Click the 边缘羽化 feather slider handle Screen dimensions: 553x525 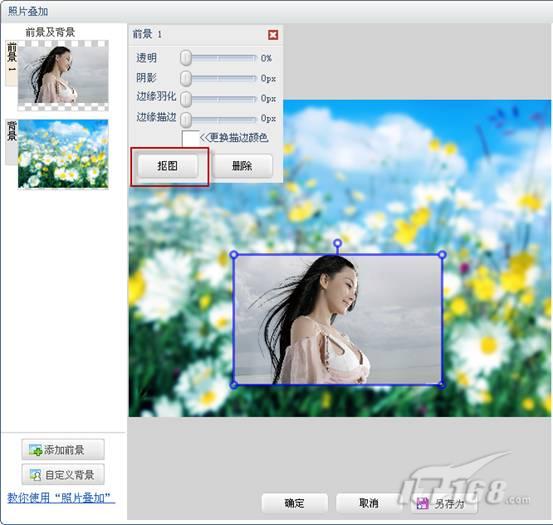(x=186, y=99)
